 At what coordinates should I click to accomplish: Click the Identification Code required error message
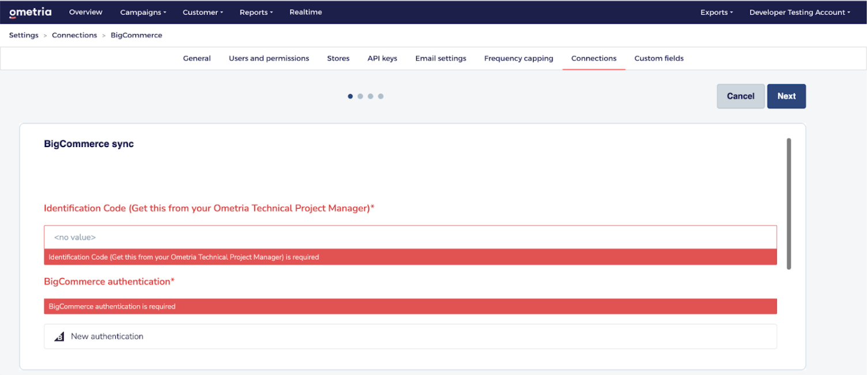tap(410, 257)
